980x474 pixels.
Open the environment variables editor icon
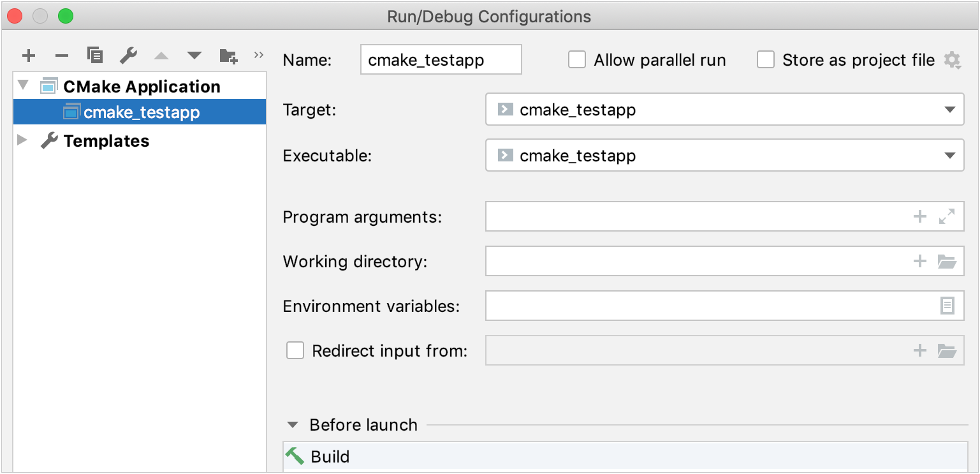(948, 306)
